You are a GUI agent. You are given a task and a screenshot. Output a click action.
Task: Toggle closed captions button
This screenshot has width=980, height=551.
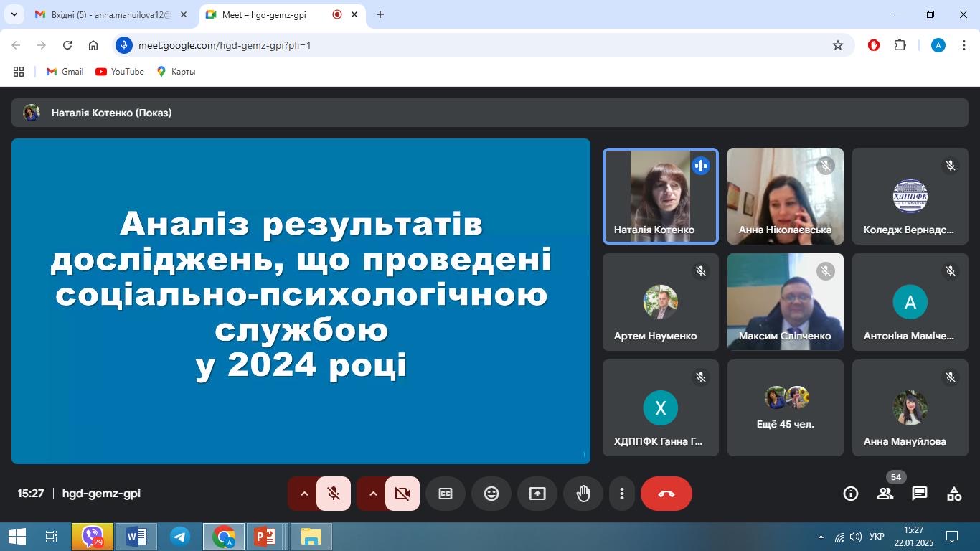click(446, 494)
